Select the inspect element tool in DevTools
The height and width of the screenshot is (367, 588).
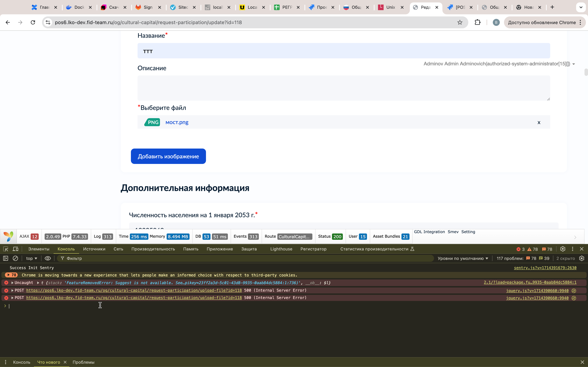(x=5, y=249)
